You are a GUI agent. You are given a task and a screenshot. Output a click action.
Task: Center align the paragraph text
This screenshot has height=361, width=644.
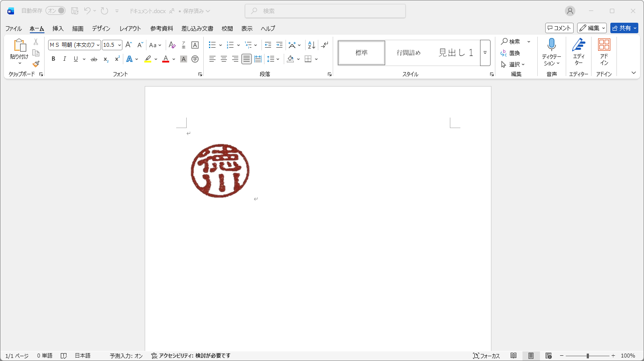click(x=223, y=59)
